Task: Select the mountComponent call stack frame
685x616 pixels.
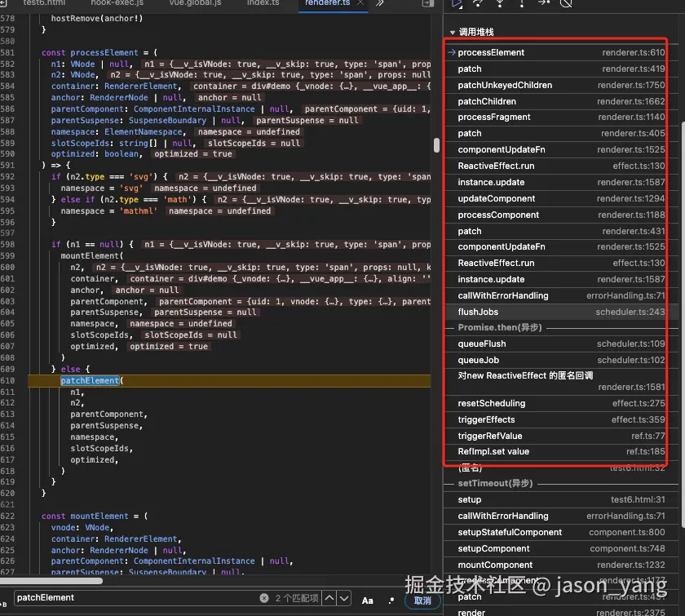Action: coord(561,565)
